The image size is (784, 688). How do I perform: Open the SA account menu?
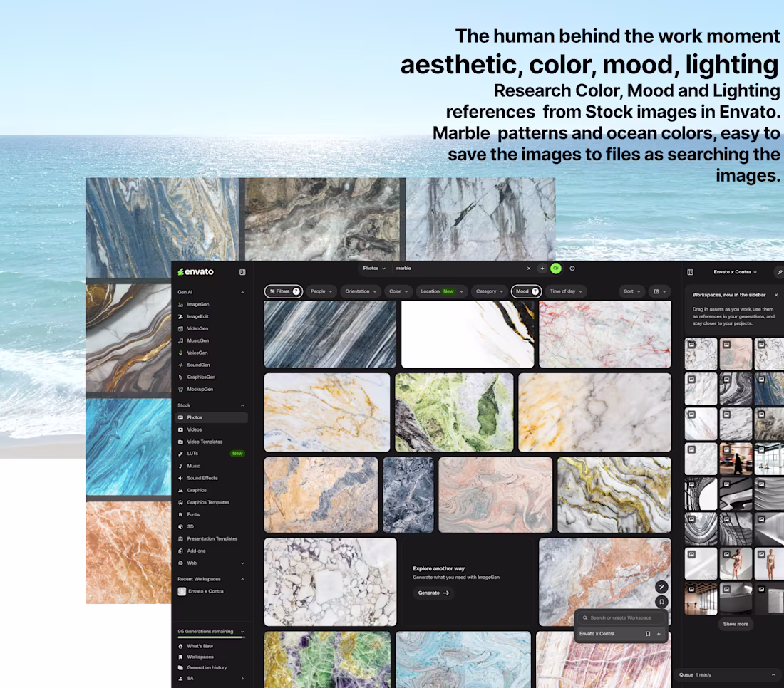point(211,679)
